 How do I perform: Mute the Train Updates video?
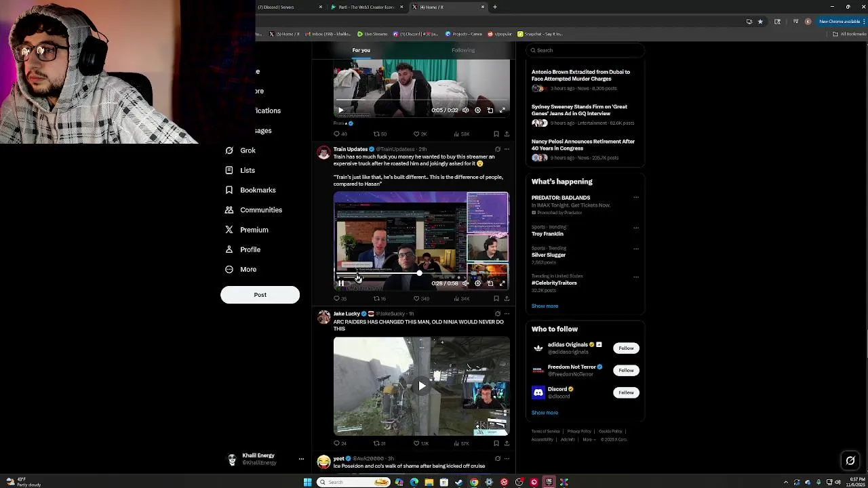coord(465,283)
